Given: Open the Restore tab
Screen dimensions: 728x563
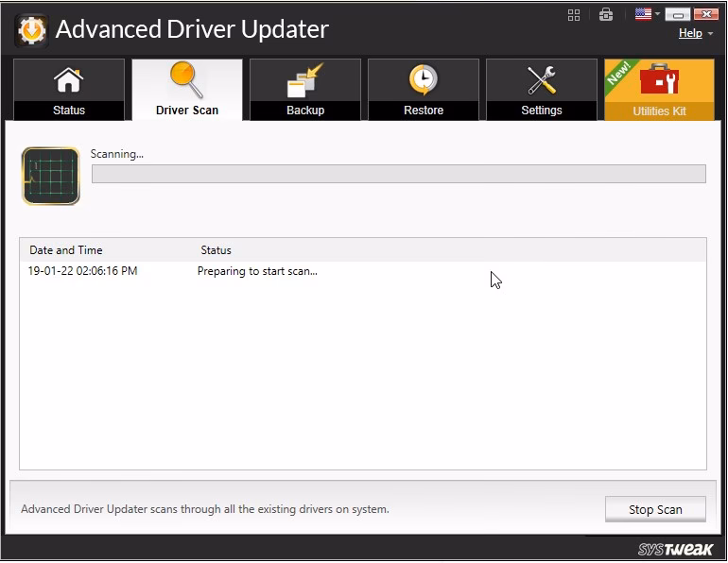Looking at the screenshot, I should point(424,90).
